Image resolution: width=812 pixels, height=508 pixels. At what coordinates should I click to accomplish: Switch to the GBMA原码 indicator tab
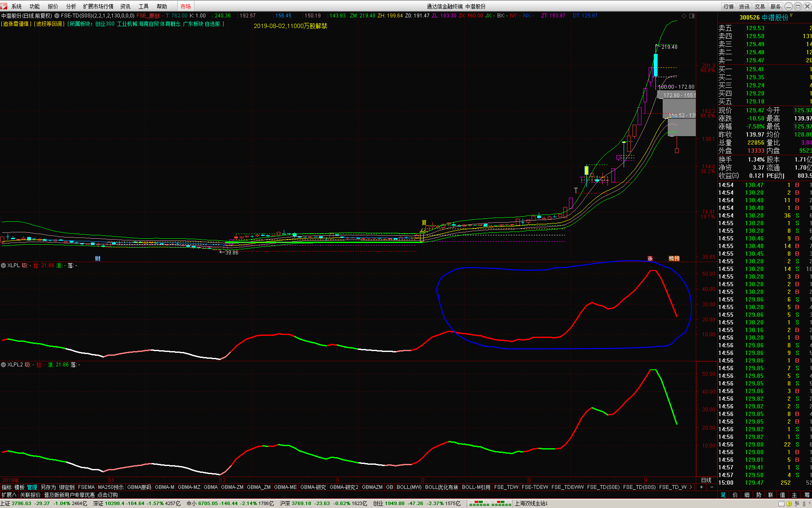(139, 487)
